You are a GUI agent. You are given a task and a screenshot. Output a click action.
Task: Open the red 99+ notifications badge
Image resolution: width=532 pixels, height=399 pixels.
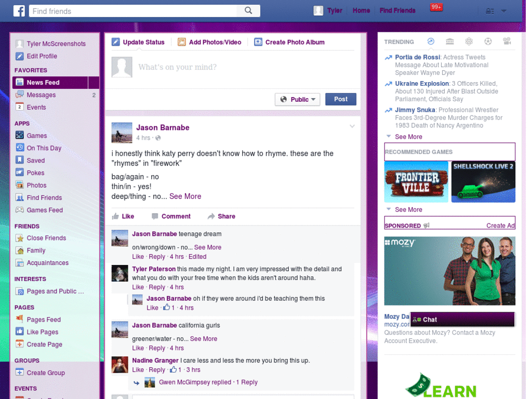(436, 7)
